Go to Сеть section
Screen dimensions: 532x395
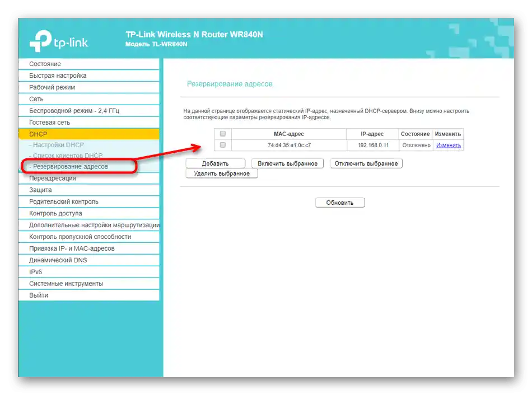coord(89,99)
